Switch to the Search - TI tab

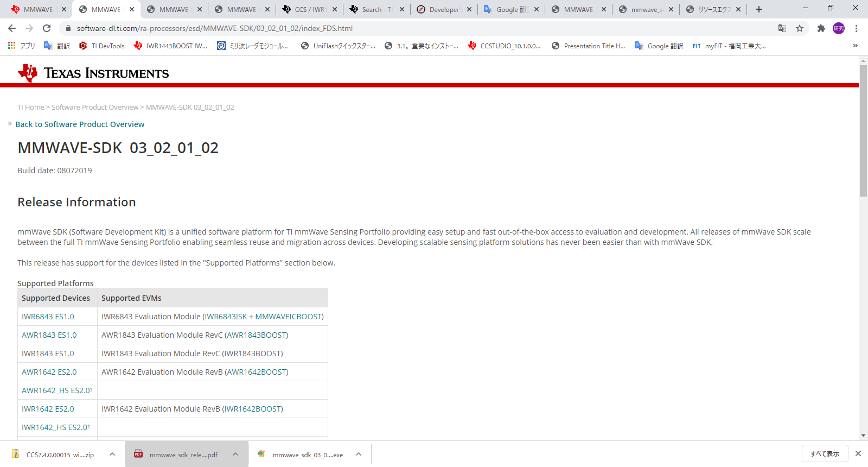click(377, 9)
